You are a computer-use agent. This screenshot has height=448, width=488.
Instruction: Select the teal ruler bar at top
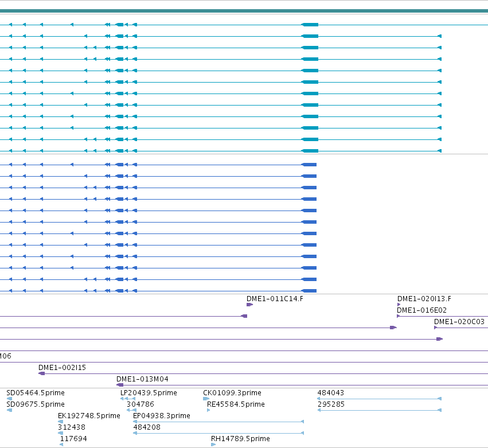point(244,11)
